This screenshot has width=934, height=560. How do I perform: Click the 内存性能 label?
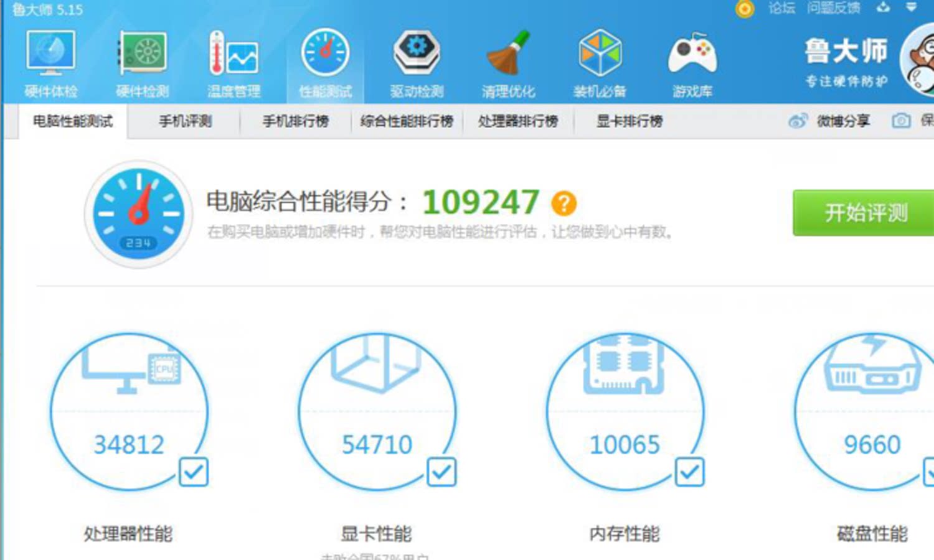click(625, 534)
